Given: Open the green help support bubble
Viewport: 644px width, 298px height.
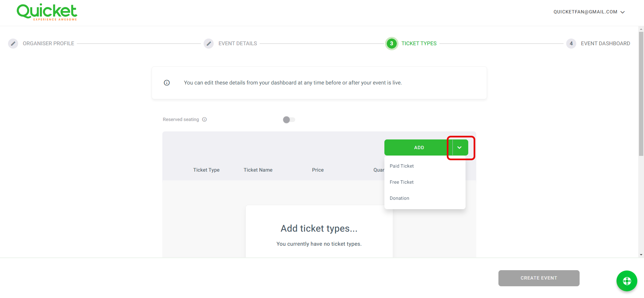Looking at the screenshot, I should click(x=627, y=281).
